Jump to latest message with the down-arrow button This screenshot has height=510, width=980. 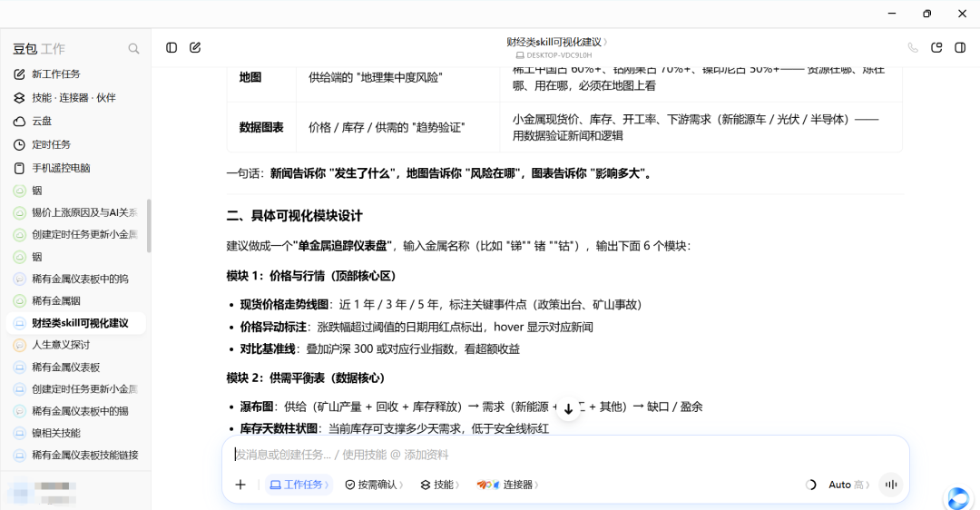tap(568, 408)
